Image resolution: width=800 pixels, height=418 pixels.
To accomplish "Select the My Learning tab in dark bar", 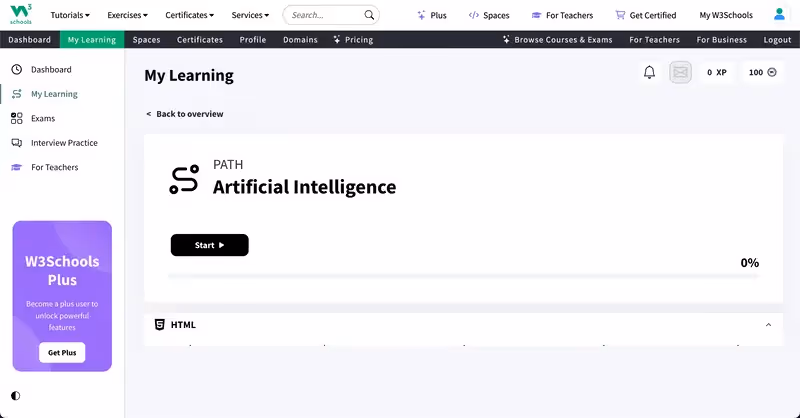I will click(92, 40).
